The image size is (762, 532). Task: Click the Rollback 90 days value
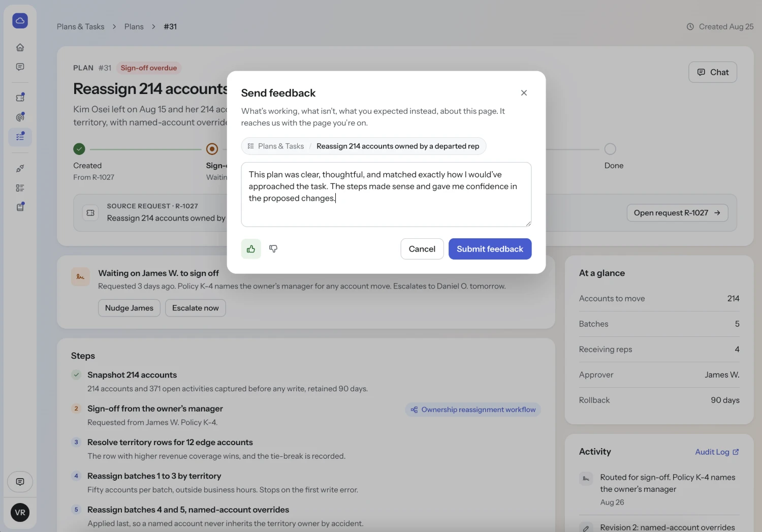725,400
